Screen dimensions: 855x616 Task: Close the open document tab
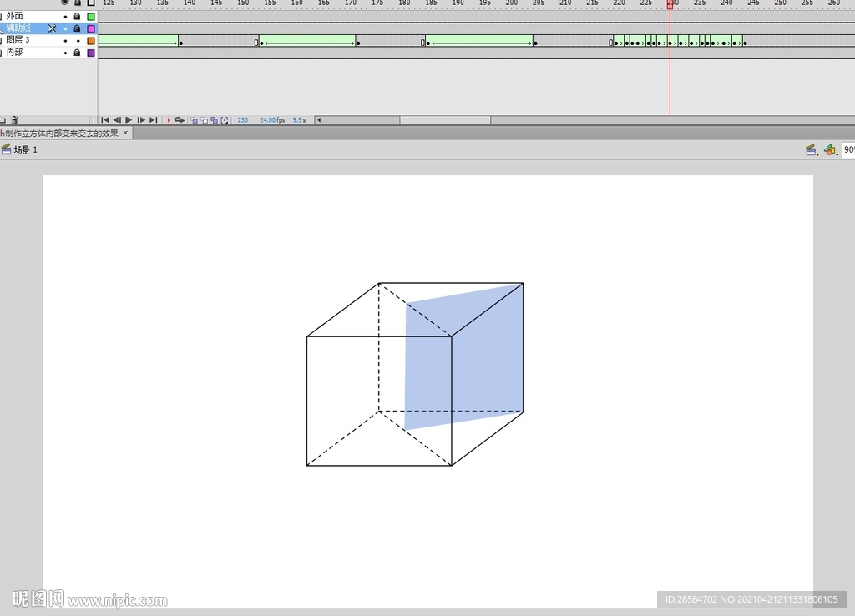(126, 133)
